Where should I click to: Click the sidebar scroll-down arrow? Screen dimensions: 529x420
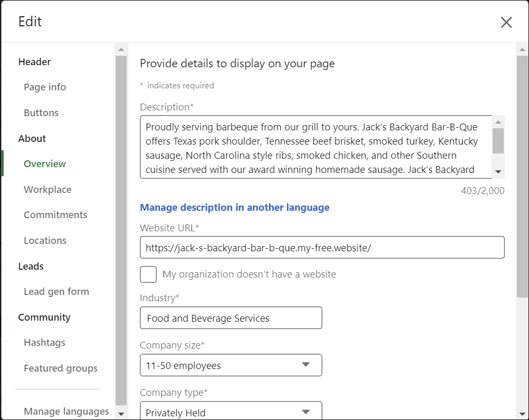coord(121,414)
